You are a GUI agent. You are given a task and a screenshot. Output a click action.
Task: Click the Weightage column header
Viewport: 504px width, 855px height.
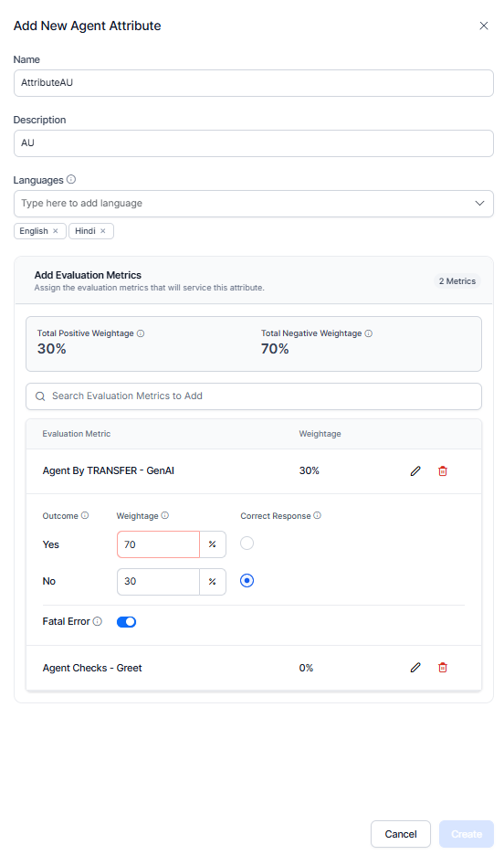tap(320, 434)
